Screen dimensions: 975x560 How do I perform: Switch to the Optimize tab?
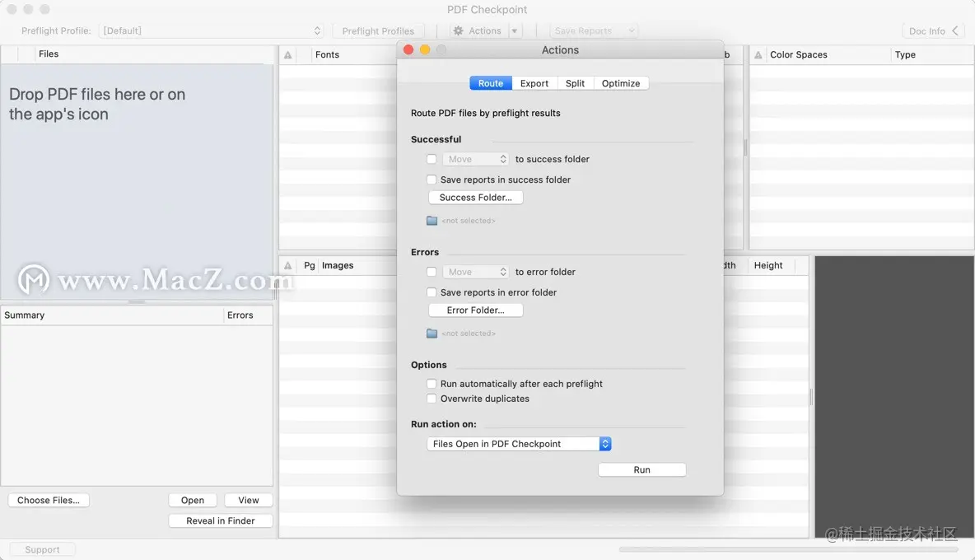pos(621,83)
